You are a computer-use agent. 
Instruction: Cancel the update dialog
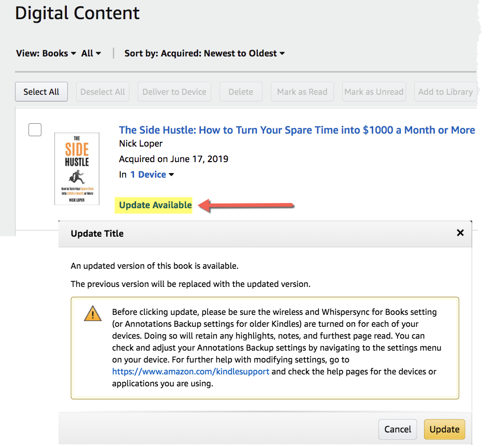[398, 429]
